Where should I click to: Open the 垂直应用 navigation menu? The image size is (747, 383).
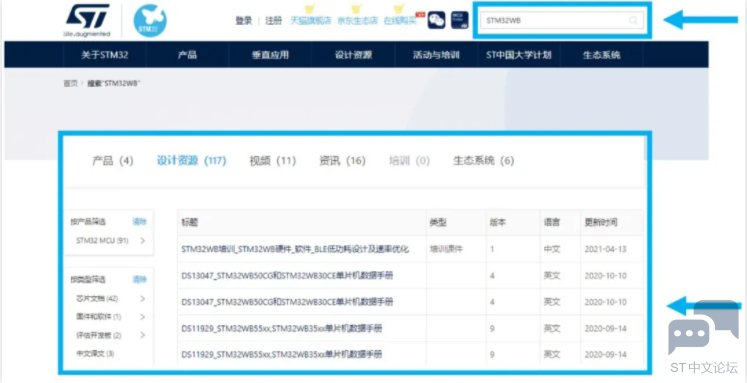270,55
